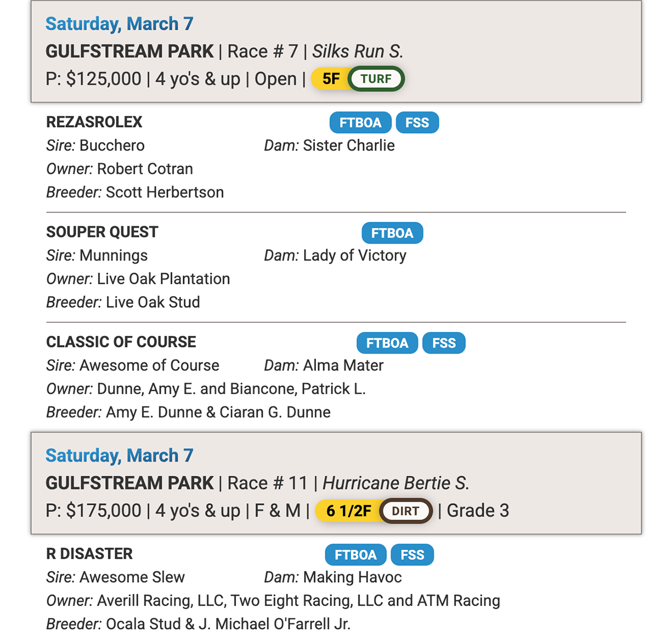Click the FSS badge for Classic of Course
This screenshot has width=672, height=642.
[x=444, y=343]
